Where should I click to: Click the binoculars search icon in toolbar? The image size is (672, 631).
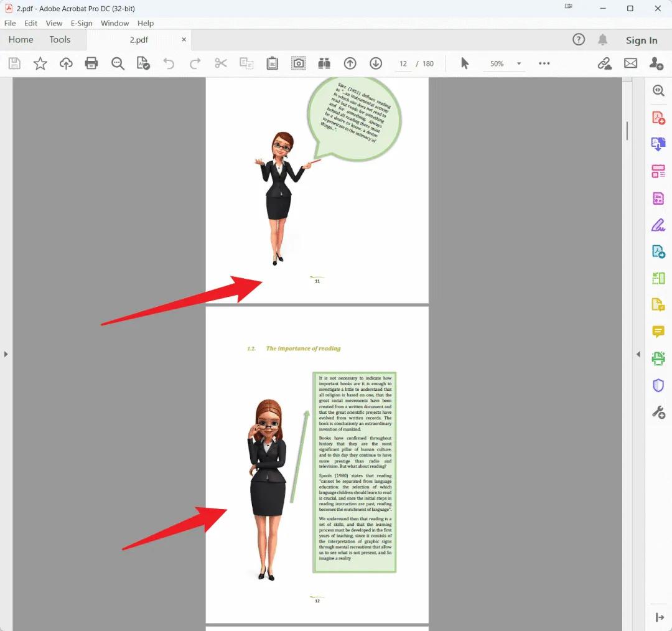(324, 63)
